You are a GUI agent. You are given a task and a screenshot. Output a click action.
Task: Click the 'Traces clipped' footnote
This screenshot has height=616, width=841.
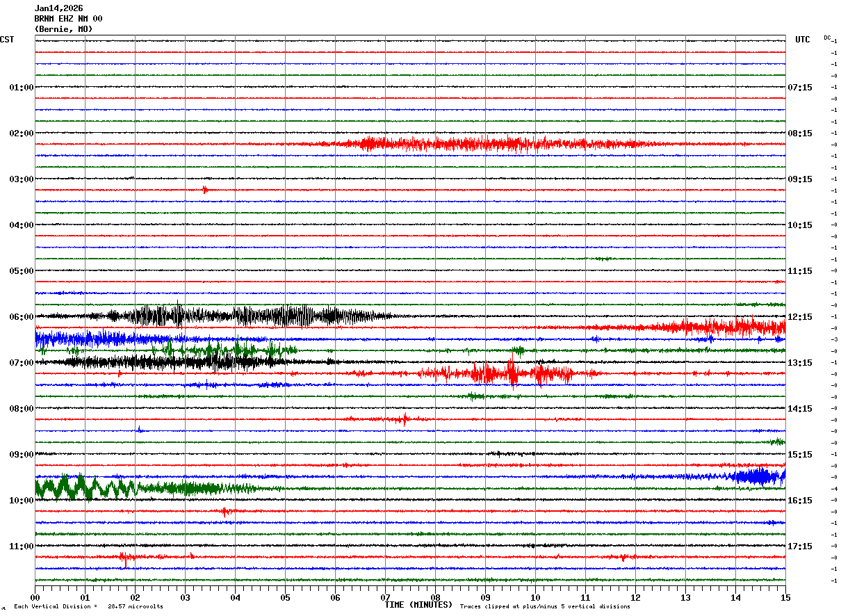pos(545,606)
